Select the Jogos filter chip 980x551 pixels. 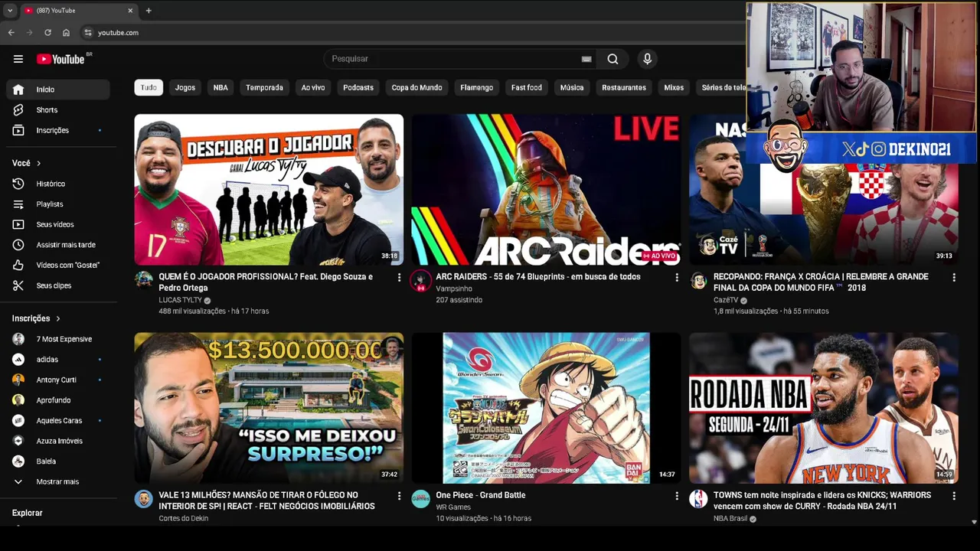[x=185, y=87]
